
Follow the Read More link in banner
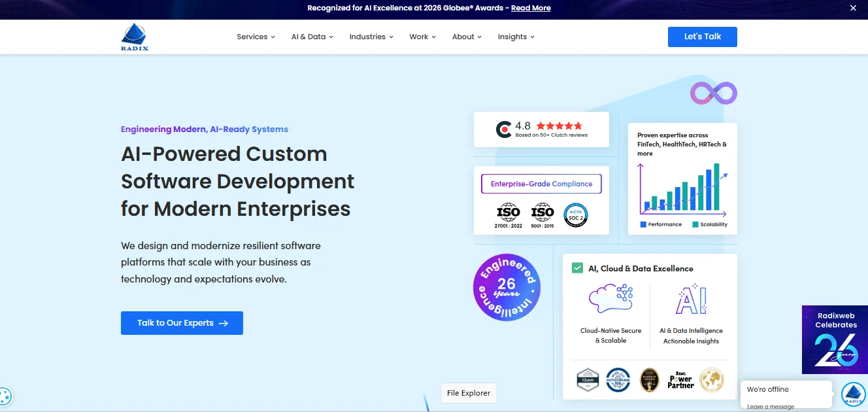(x=531, y=8)
